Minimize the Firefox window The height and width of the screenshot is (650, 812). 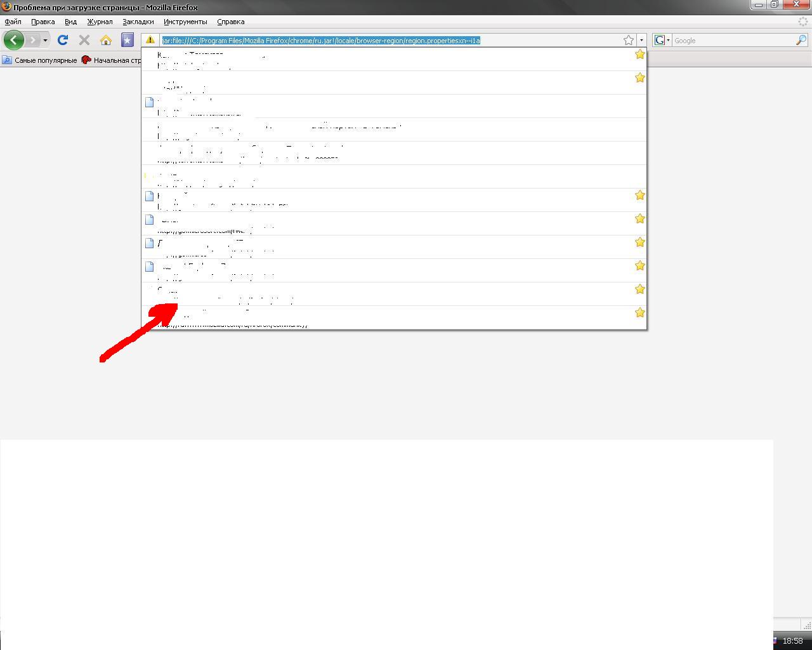(x=759, y=4)
